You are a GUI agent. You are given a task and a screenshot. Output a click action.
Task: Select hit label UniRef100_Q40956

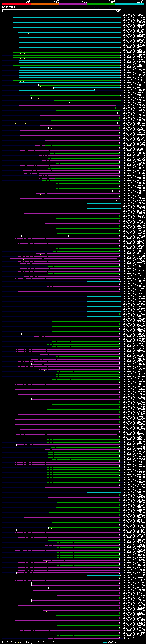(134, 625)
